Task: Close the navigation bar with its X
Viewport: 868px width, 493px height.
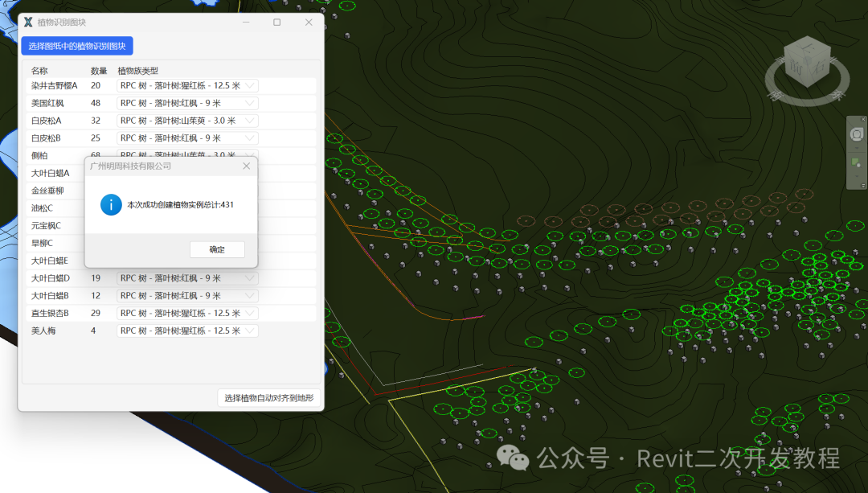Action: click(x=863, y=119)
